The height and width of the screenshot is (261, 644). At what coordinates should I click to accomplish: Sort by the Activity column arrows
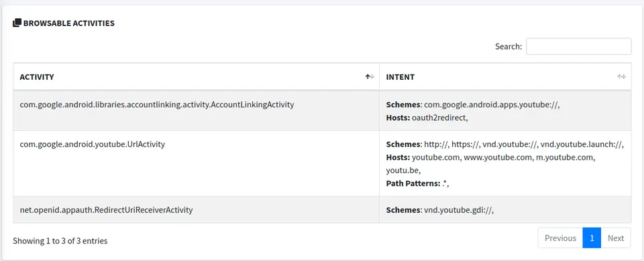coord(370,77)
